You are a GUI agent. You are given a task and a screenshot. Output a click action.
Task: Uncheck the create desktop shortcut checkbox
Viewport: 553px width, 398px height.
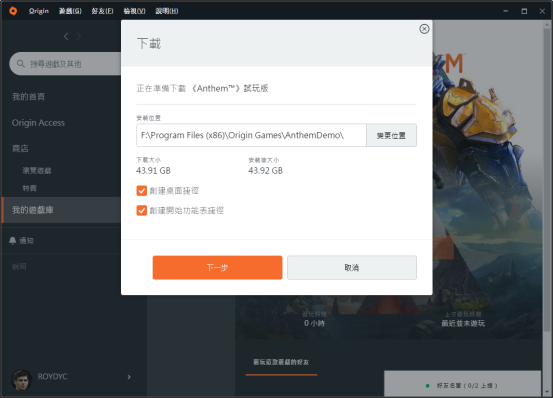point(141,191)
